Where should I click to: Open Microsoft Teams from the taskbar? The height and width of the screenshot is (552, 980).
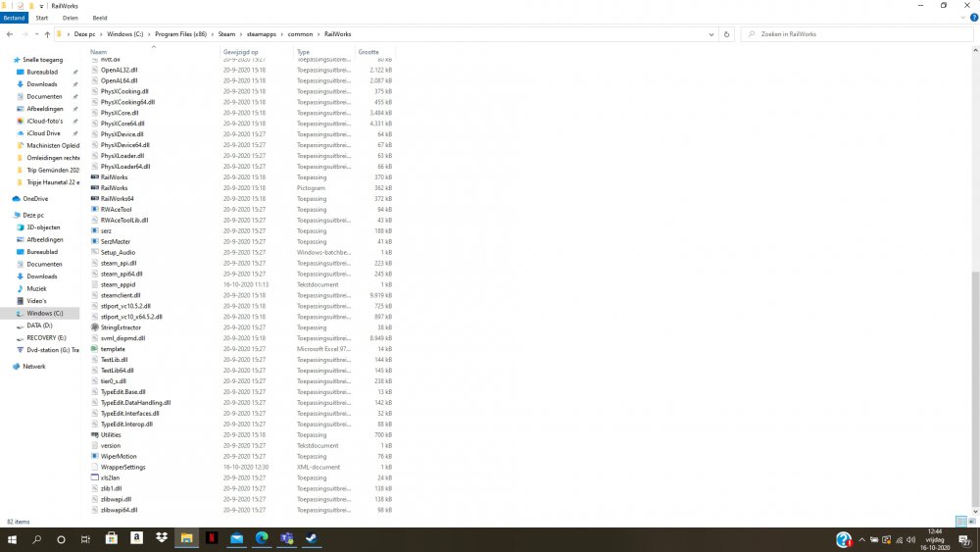(288, 539)
